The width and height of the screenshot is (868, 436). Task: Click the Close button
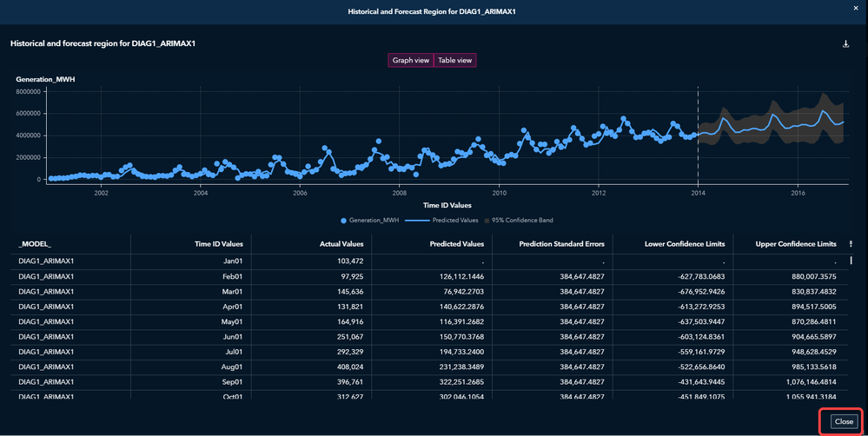pyautogui.click(x=844, y=421)
